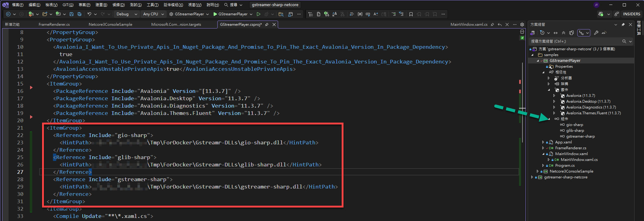Click the bookmark icon in the toolbar
The width and height of the screenshot is (644, 221).
pos(411,14)
